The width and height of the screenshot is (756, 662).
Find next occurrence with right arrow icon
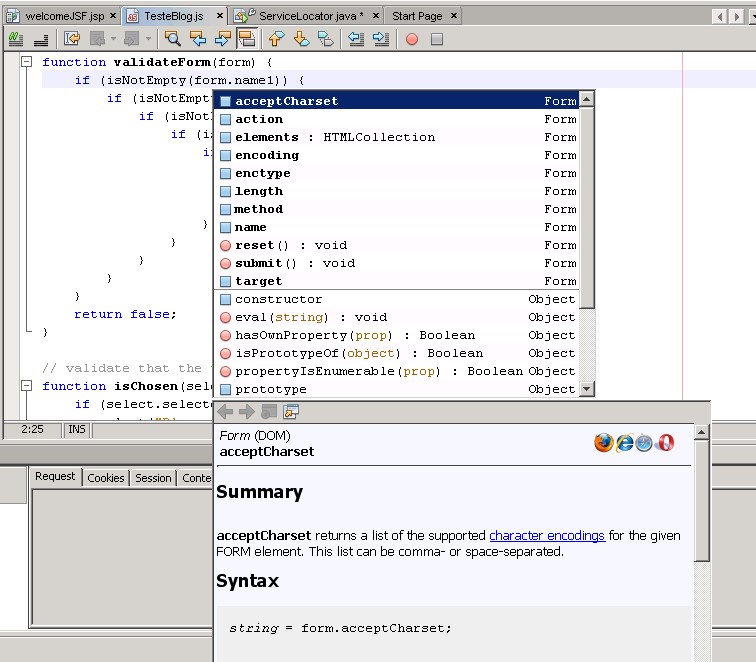tap(222, 39)
